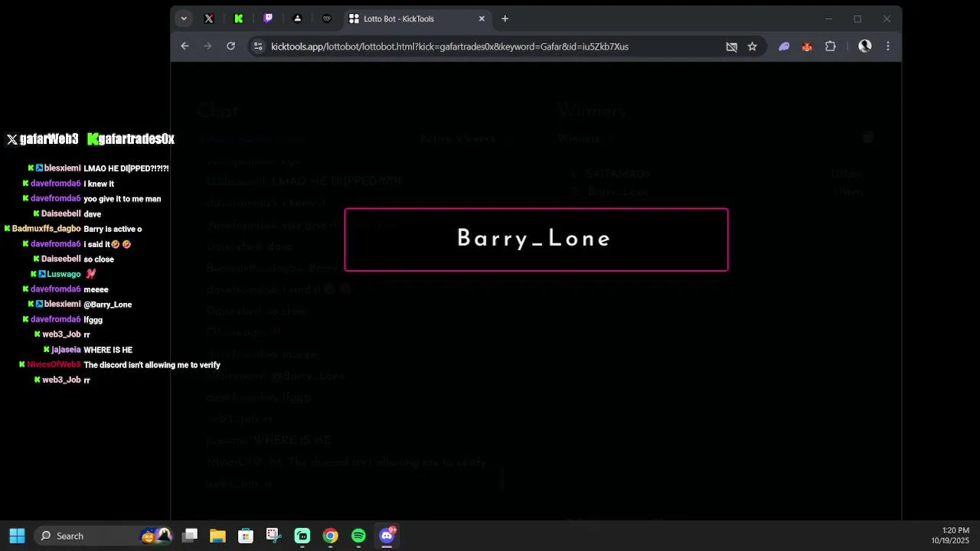
Task: Focus the address bar URL
Action: [x=449, y=47]
